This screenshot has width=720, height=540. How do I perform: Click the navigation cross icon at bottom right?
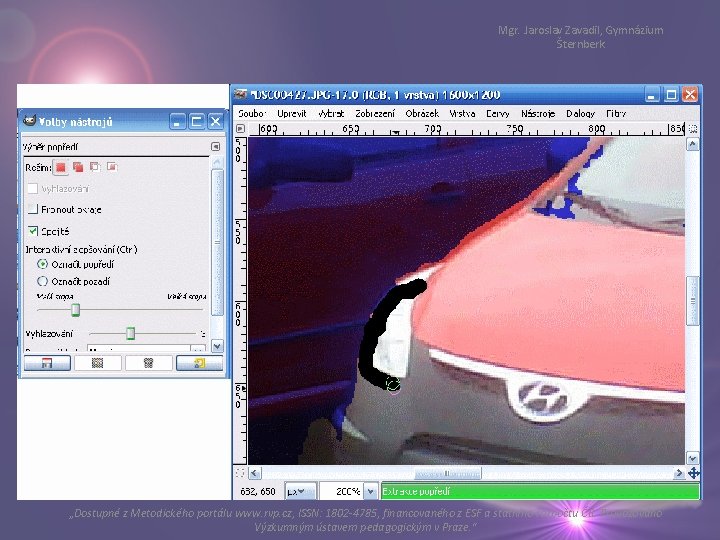point(693,473)
